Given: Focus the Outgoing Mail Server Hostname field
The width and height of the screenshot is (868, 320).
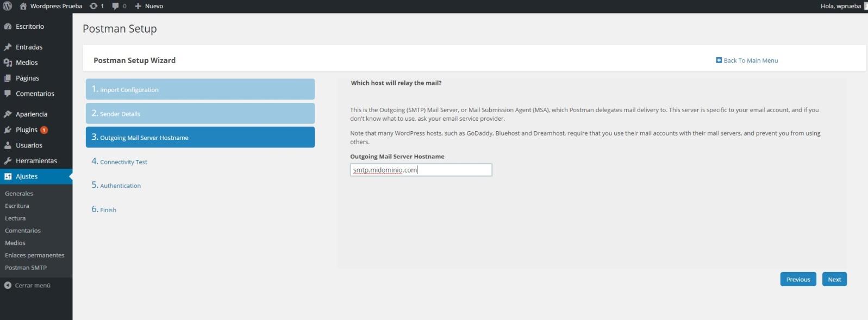Looking at the screenshot, I should 421,170.
